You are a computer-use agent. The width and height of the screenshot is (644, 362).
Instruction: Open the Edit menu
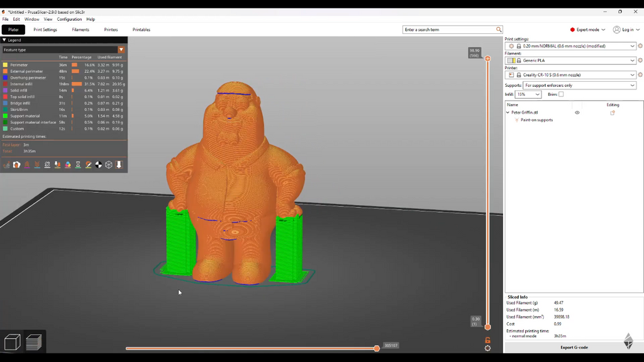pos(16,20)
